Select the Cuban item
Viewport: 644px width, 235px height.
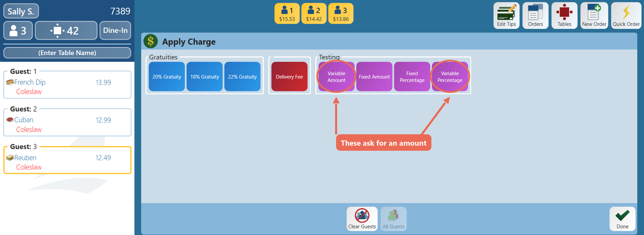pyautogui.click(x=24, y=120)
